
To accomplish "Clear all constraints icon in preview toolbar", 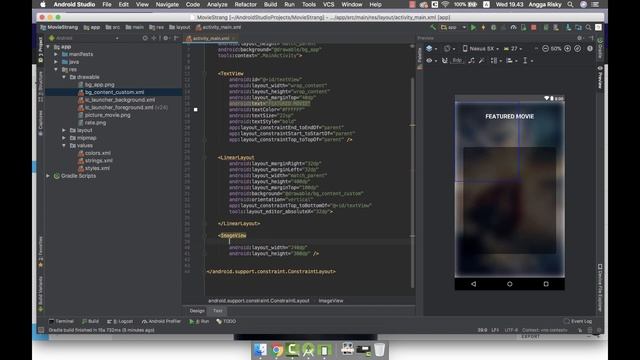I will pyautogui.click(x=471, y=60).
